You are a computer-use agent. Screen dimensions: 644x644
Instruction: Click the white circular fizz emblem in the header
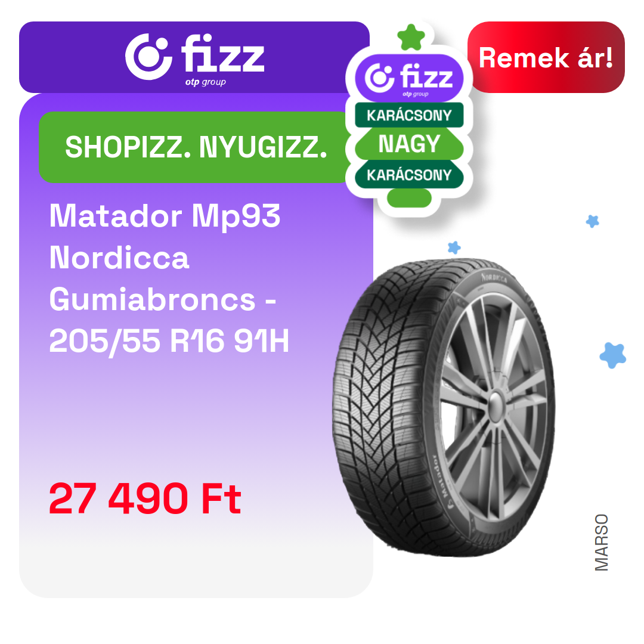coord(148,57)
